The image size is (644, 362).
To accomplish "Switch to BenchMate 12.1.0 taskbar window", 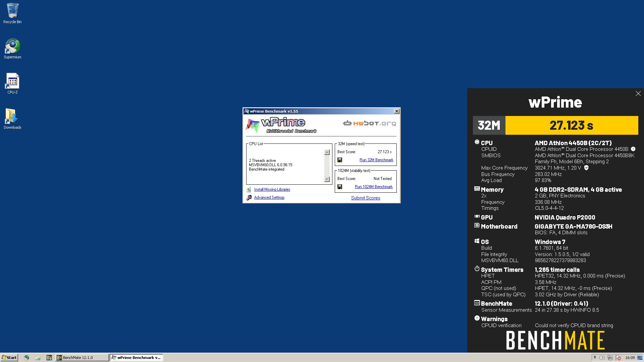I will 82,358.
